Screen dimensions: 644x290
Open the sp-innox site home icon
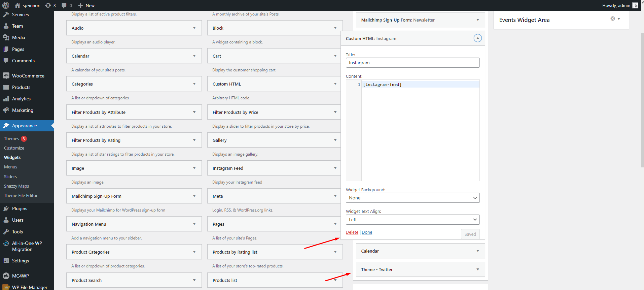point(17,5)
